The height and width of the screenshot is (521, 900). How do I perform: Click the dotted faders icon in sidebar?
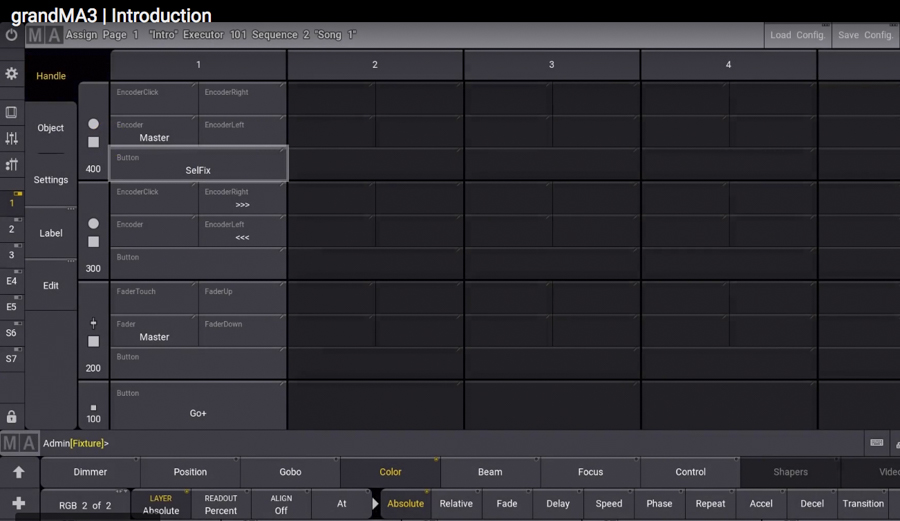click(x=11, y=165)
